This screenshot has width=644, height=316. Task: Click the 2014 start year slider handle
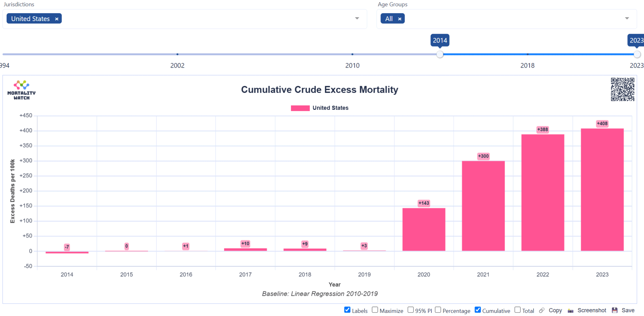(440, 54)
